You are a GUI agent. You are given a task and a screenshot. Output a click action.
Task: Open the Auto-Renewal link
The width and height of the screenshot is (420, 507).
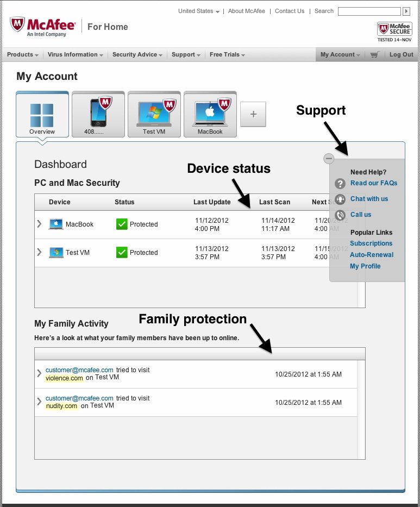(x=372, y=255)
